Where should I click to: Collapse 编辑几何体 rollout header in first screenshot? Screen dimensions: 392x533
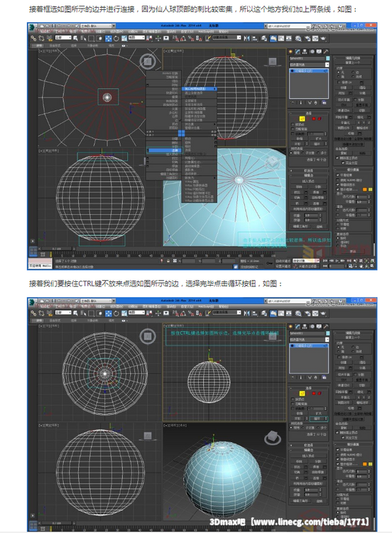(x=352, y=58)
